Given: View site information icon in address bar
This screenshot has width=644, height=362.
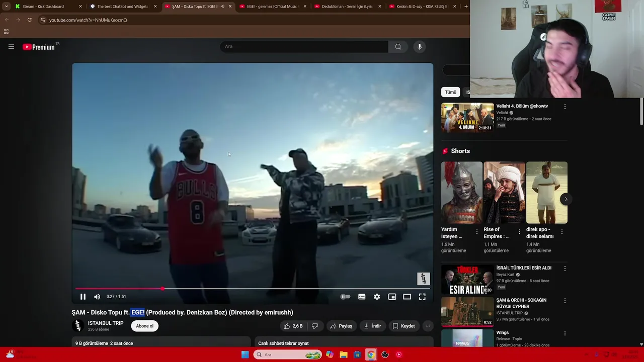Looking at the screenshot, I should pyautogui.click(x=43, y=20).
